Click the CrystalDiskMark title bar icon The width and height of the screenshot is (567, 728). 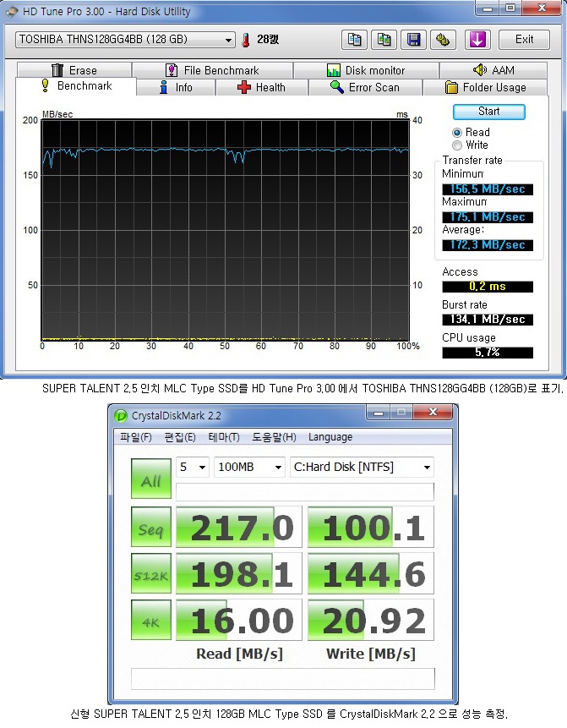tap(121, 415)
